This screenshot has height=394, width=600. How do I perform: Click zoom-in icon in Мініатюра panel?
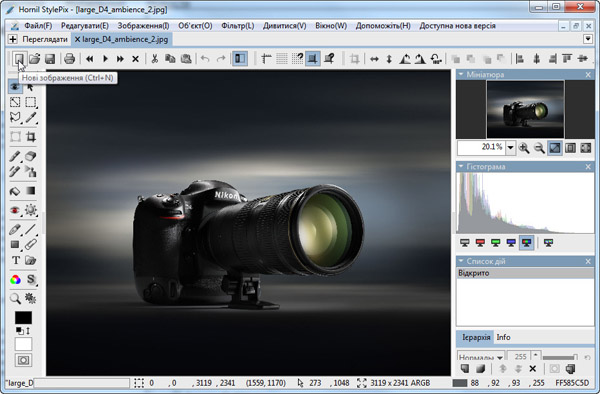click(524, 148)
